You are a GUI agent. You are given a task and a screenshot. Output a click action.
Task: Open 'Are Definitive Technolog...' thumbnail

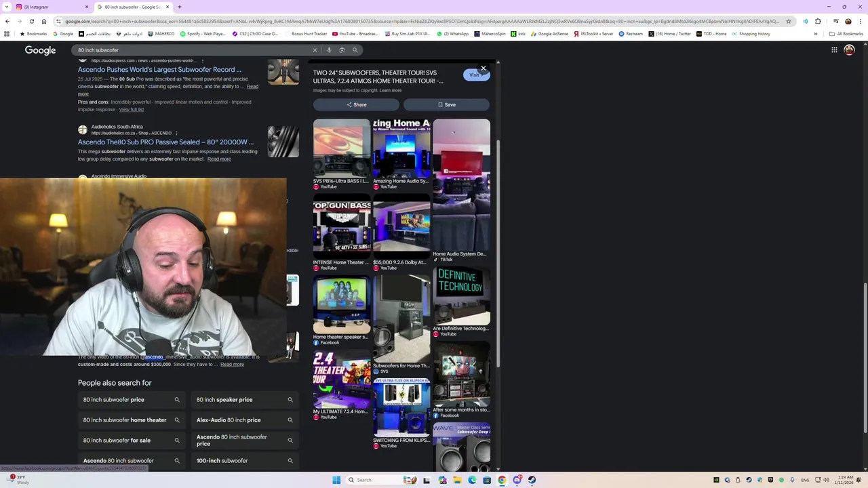(x=461, y=296)
